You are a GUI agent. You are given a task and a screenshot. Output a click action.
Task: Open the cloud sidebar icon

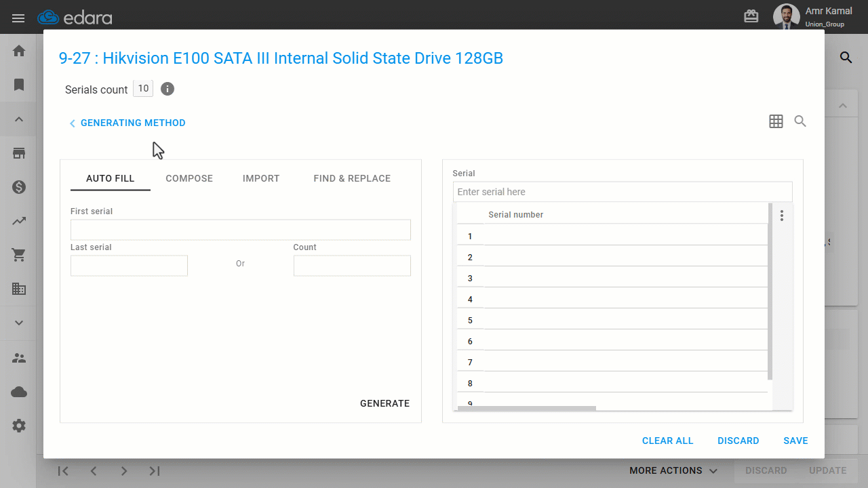click(x=19, y=392)
